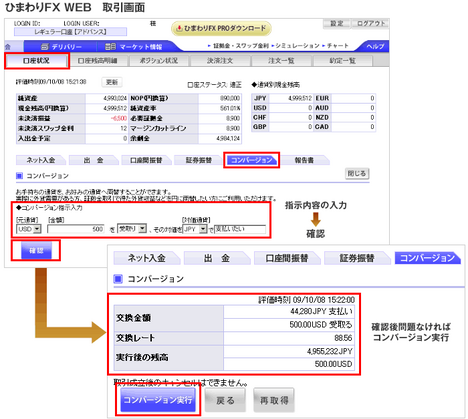Open 出金 tab in the enlarged confirmation panel
Viewport: 468px width, 419px height.
(217, 258)
